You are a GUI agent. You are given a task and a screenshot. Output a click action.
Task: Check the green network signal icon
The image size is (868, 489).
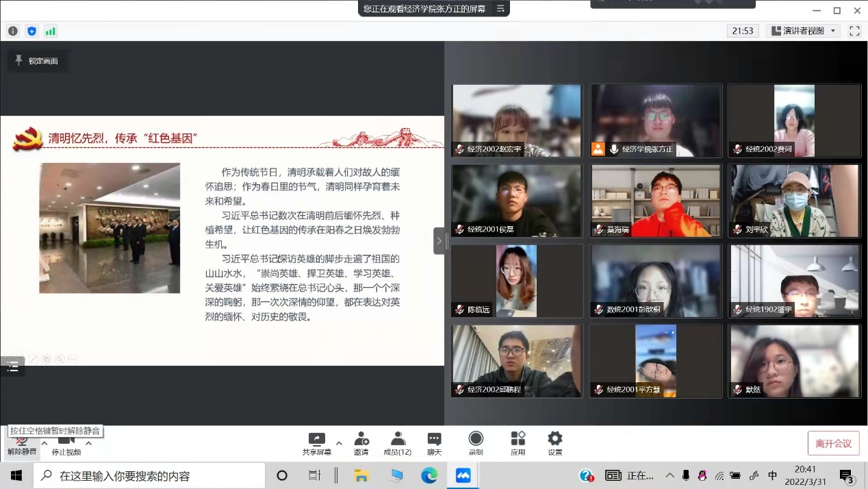pyautogui.click(x=50, y=31)
